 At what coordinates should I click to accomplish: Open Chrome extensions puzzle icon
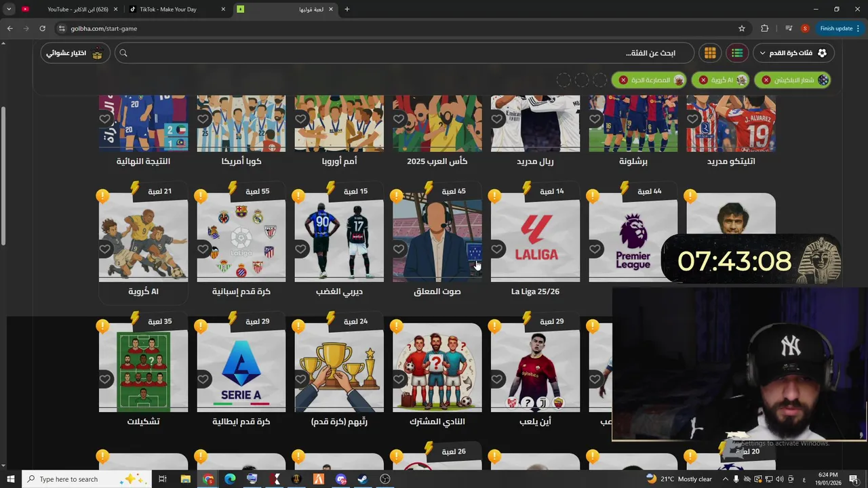(x=765, y=28)
